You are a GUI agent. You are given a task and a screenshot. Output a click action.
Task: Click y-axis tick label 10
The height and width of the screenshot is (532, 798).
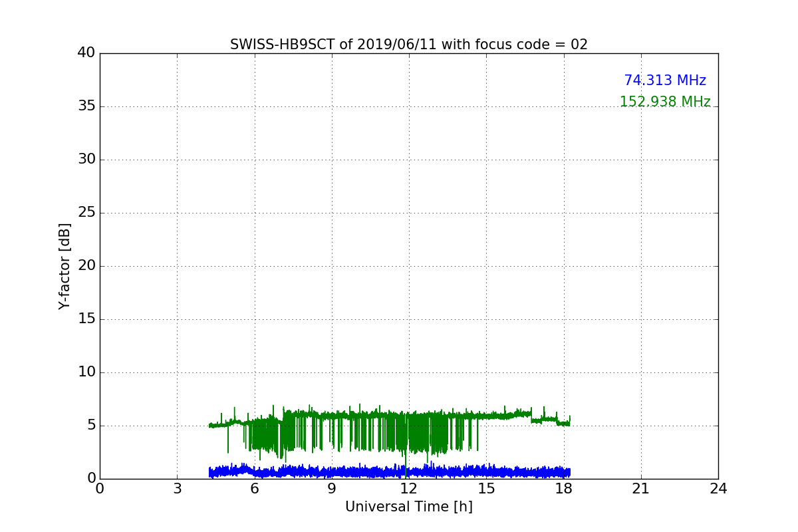(x=86, y=372)
